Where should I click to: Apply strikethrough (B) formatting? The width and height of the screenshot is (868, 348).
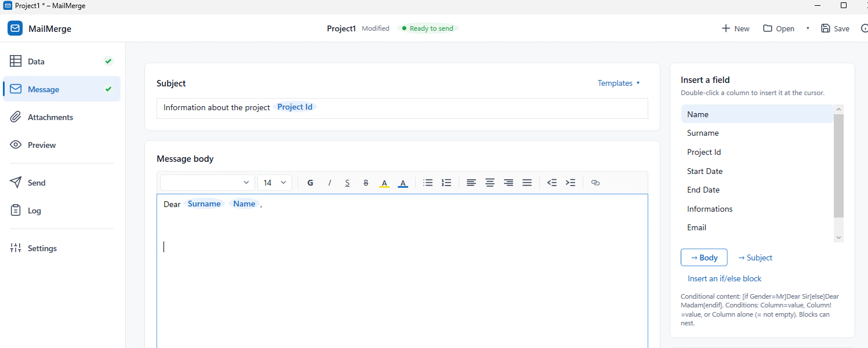(x=366, y=183)
